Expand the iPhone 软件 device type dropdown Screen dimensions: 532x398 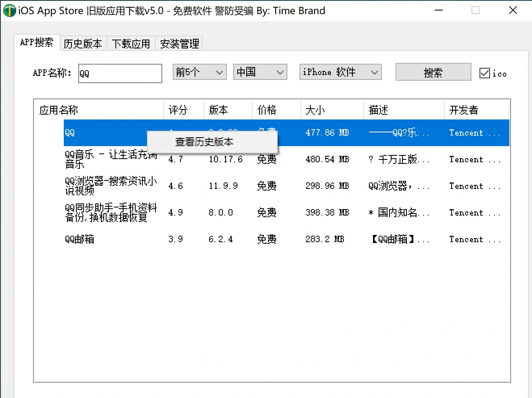pos(340,72)
